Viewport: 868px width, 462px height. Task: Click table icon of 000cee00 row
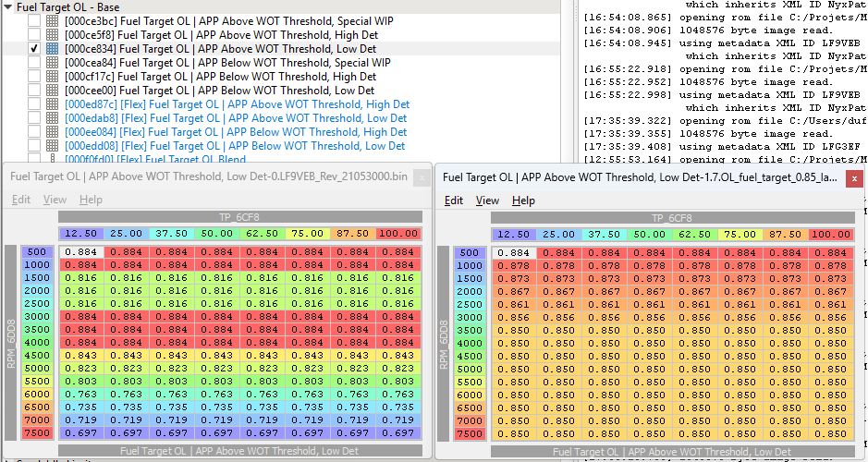52,91
